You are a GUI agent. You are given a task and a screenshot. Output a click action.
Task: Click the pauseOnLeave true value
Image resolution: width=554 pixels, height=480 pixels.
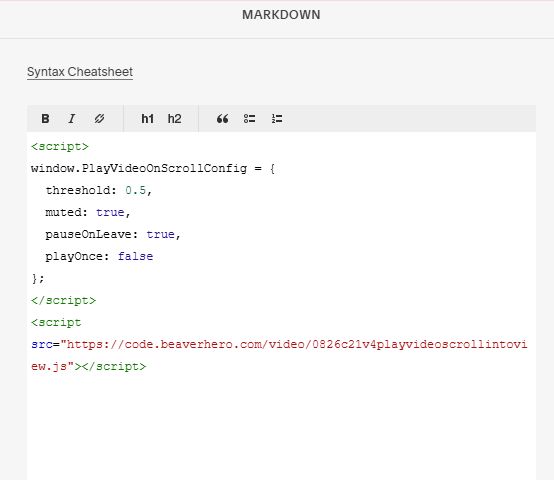pos(160,234)
